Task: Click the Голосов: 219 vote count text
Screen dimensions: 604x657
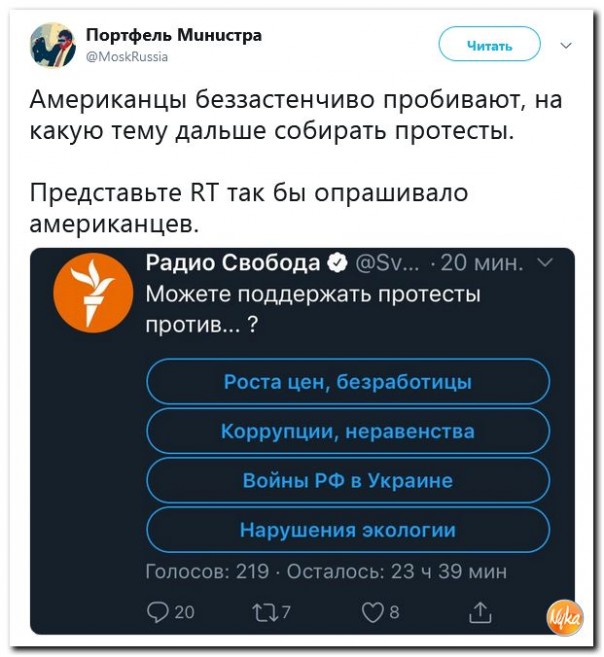Action: tap(207, 571)
